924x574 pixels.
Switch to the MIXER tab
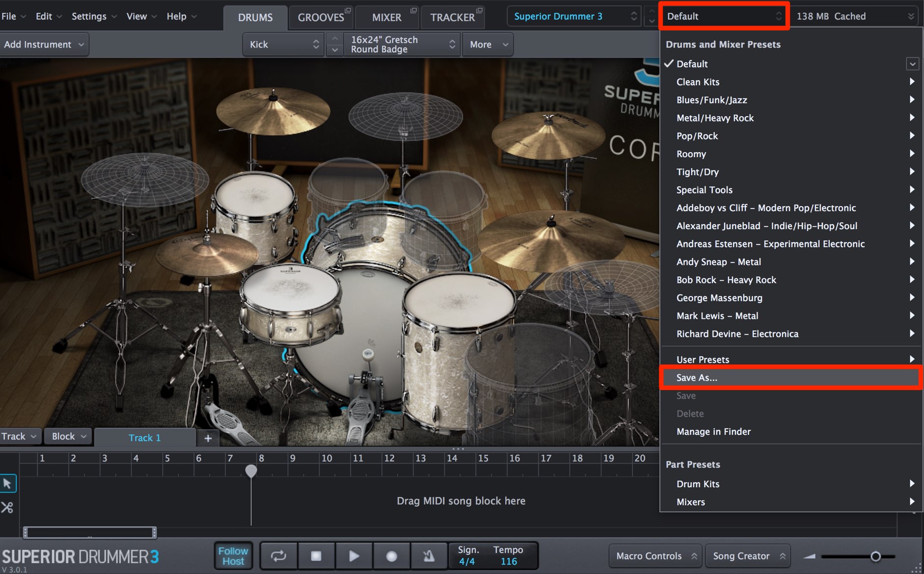[386, 18]
